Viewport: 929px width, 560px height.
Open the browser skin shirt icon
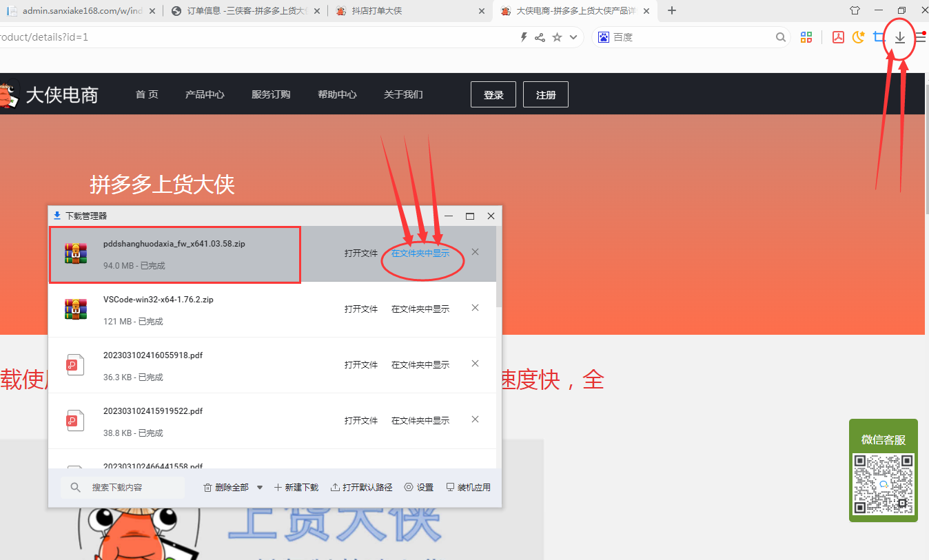(x=855, y=10)
